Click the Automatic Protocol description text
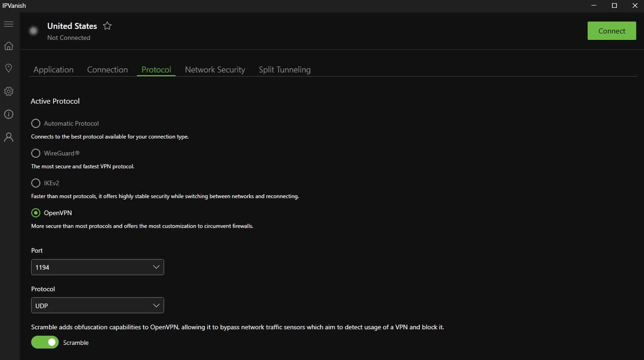 [110, 137]
